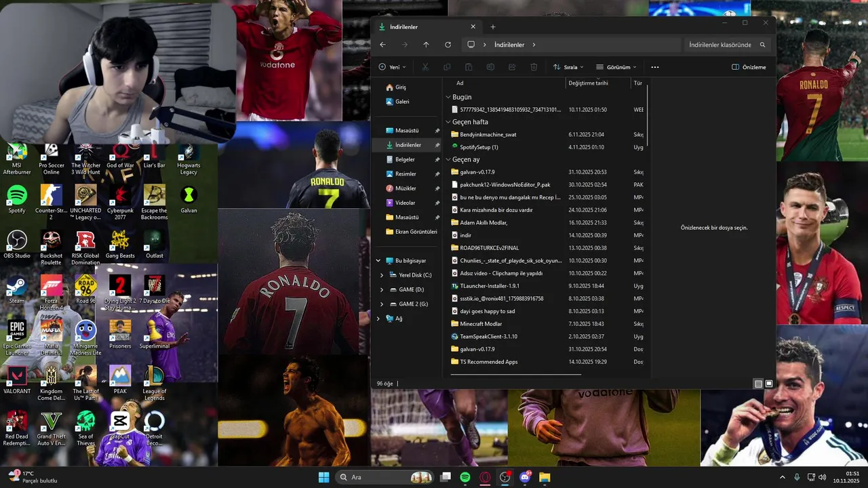Go up one folder level
Image resolution: width=868 pixels, height=488 pixels.
tap(426, 45)
